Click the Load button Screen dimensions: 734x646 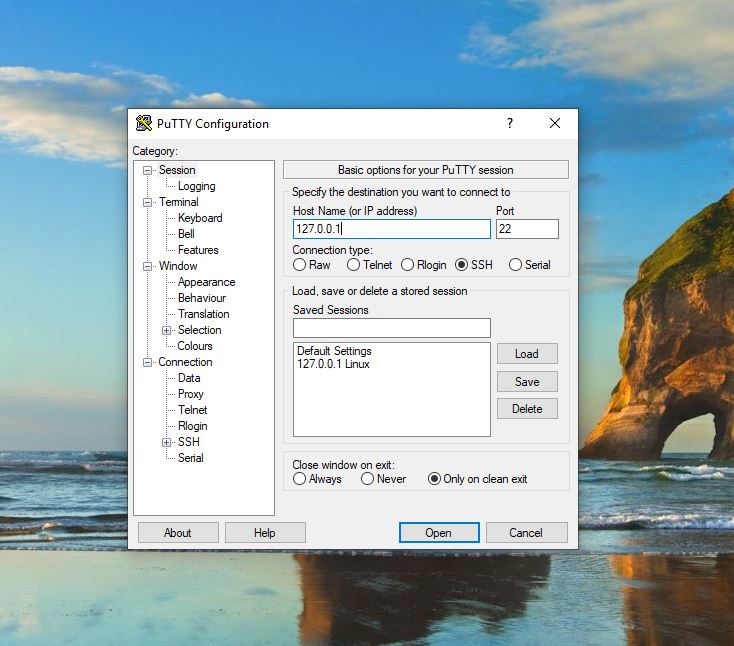pyautogui.click(x=527, y=354)
